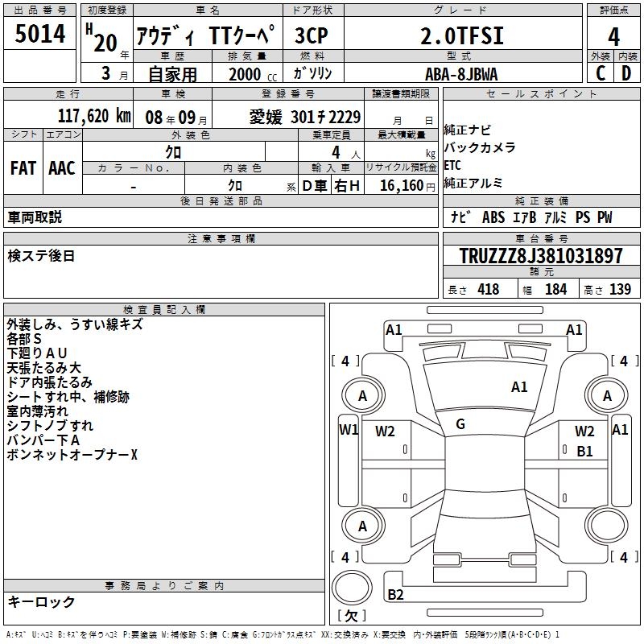Click the office notice キーロック
Image resolution: width=644 pixels, height=644 pixels.
(41, 602)
